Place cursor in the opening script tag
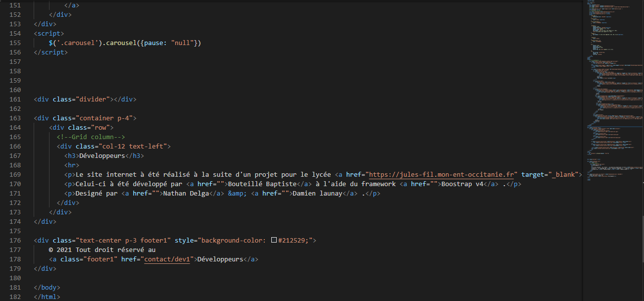This screenshot has height=301, width=644. point(49,34)
